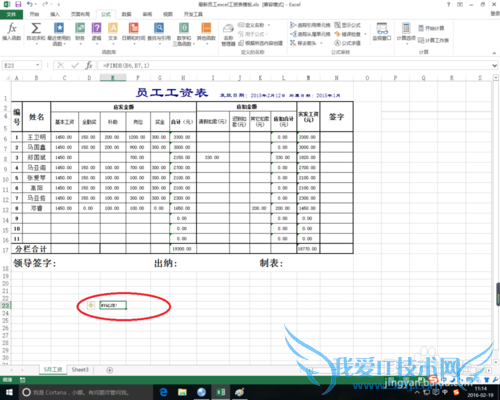This screenshot has width=500, height=400.
Task: Click the error warning indicator beside cell E23
Action: pos(91,305)
